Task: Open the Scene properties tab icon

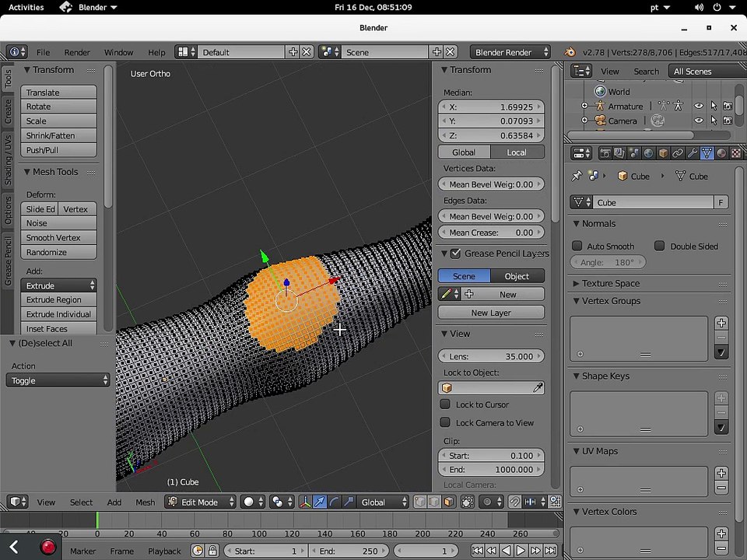Action: [634, 153]
